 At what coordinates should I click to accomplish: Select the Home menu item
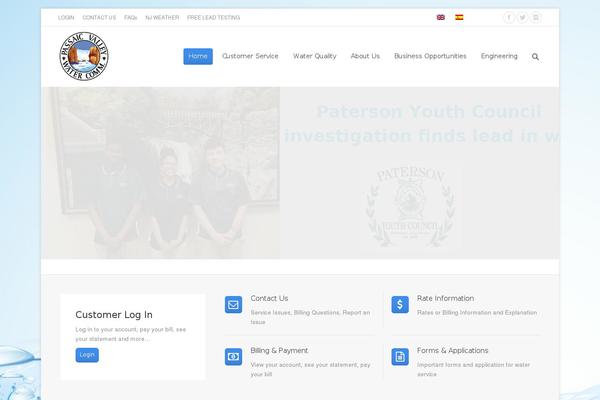[x=198, y=56]
